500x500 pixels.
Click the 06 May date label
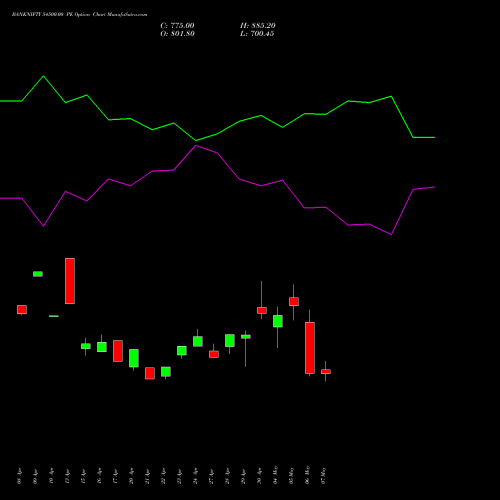(307, 475)
